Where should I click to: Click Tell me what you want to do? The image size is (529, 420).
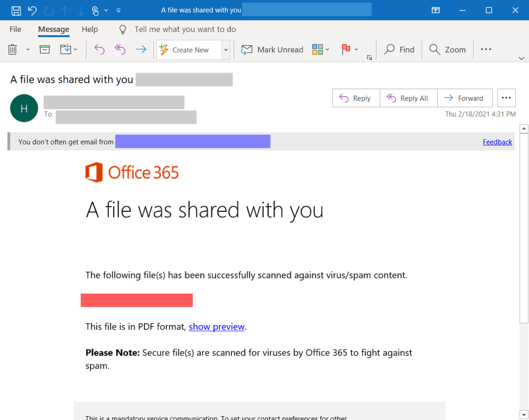point(185,29)
